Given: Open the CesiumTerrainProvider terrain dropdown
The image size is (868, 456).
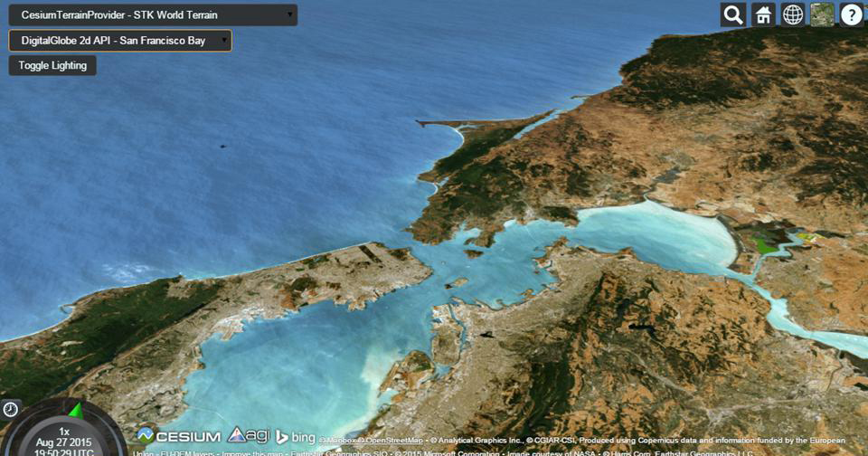Looking at the screenshot, I should click(x=153, y=15).
